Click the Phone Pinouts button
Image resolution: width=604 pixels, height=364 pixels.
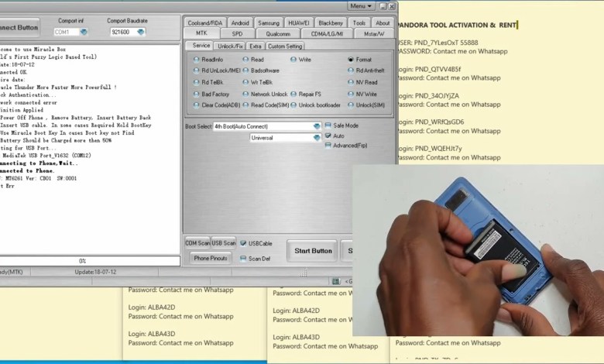coord(211,258)
